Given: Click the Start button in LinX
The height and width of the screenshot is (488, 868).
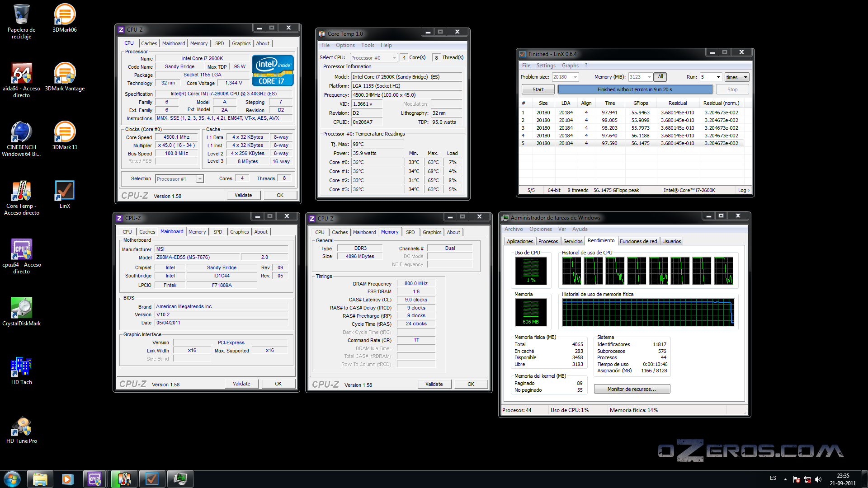Looking at the screenshot, I should 538,89.
